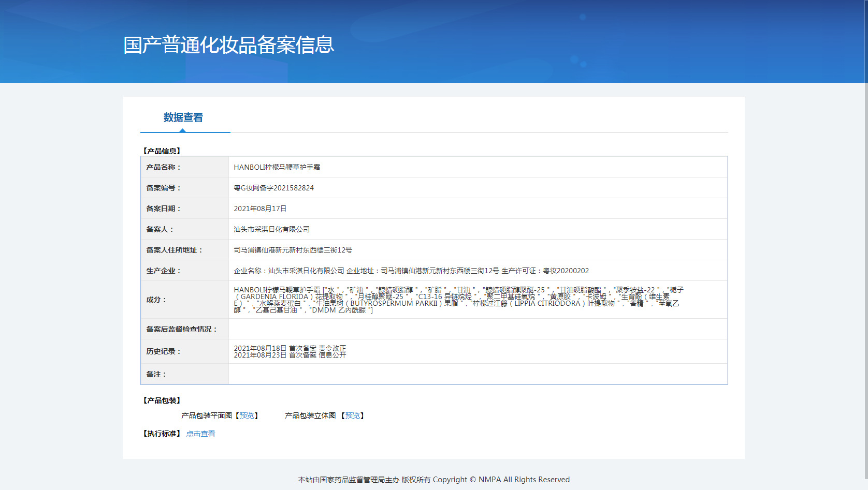Select the 企业名称 text in 生产企业 row
Image resolution: width=868 pixels, height=490 pixels.
(x=289, y=271)
